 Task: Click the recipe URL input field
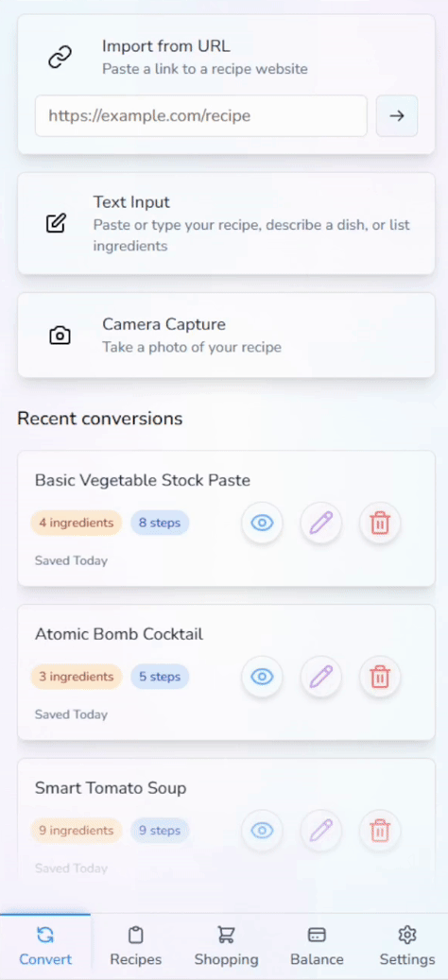point(201,115)
